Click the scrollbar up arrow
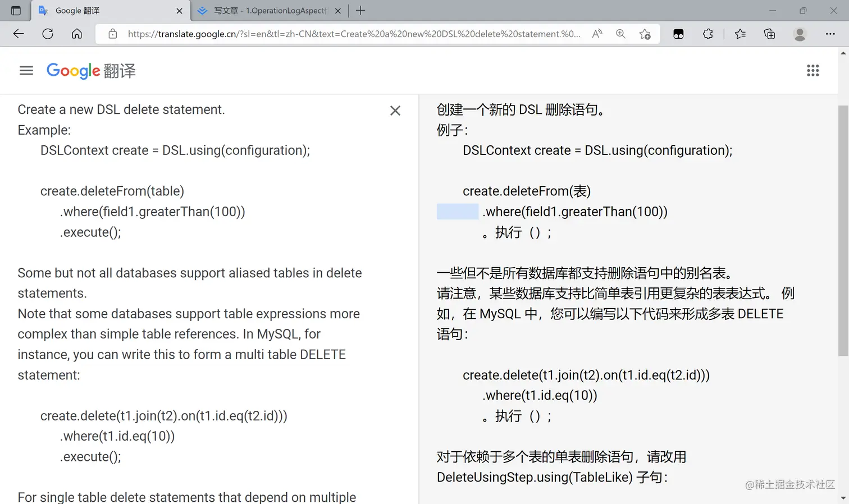The height and width of the screenshot is (504, 849). pos(843,53)
